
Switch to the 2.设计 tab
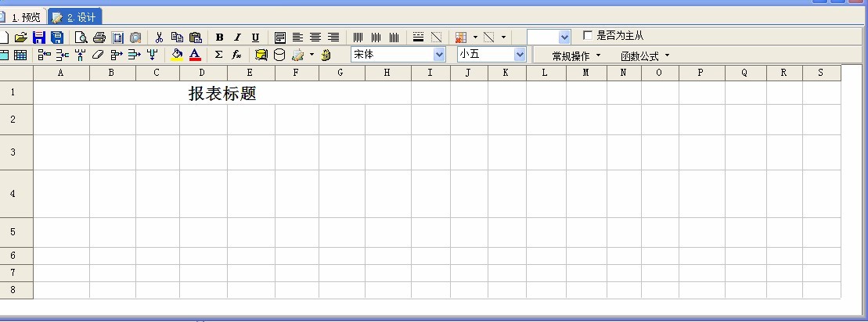coord(75,16)
